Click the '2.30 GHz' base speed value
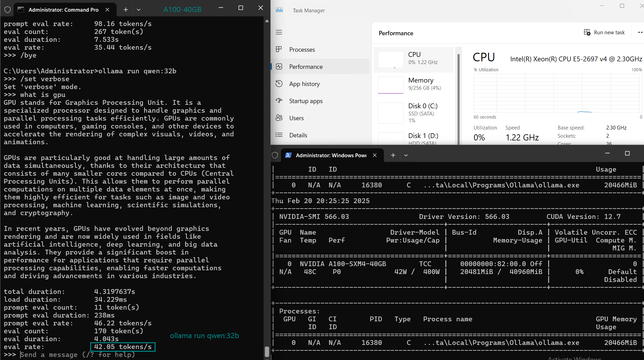The height and width of the screenshot is (360, 644). click(616, 127)
